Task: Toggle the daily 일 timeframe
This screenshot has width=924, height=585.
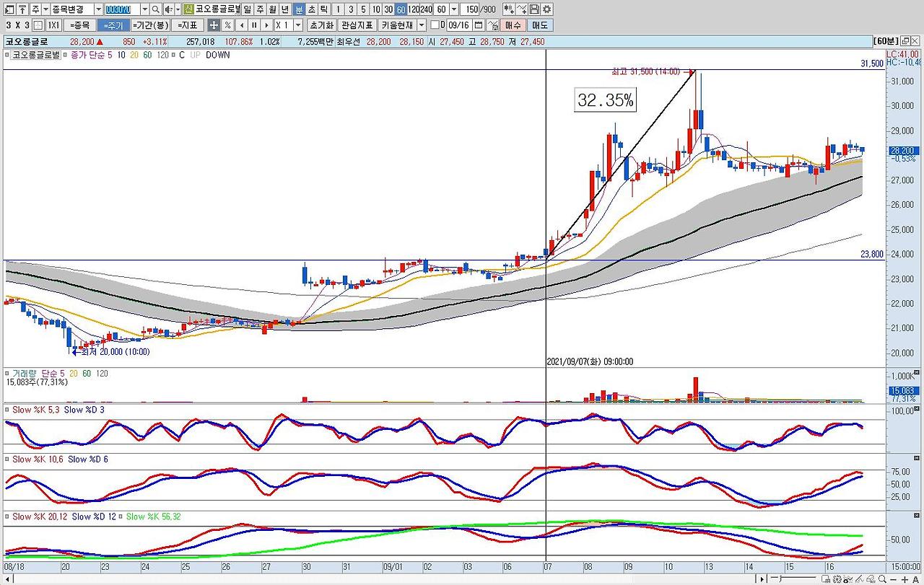Action: click(248, 9)
